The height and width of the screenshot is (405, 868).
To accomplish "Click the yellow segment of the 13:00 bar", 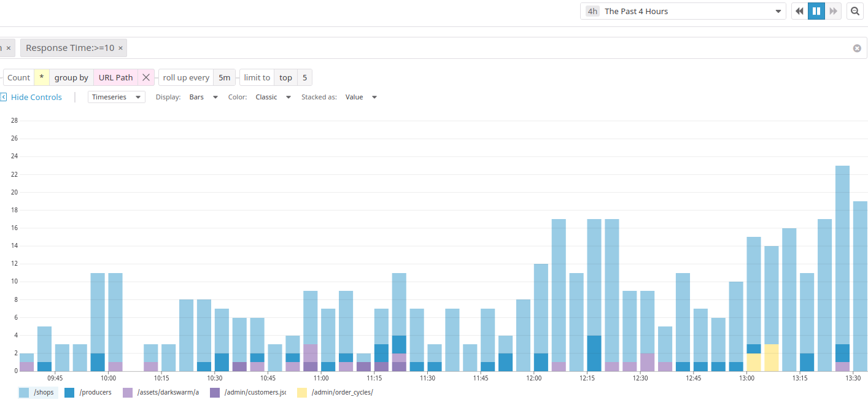I will (x=754, y=362).
